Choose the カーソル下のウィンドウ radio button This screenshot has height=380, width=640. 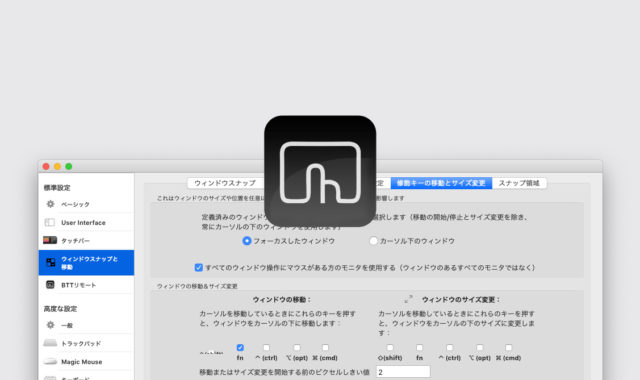coord(373,241)
